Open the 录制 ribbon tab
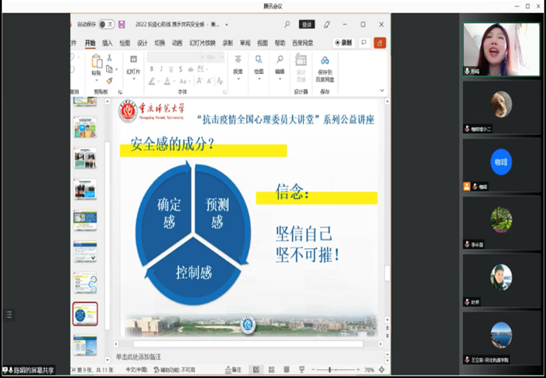The height and width of the screenshot is (378, 546). click(228, 43)
